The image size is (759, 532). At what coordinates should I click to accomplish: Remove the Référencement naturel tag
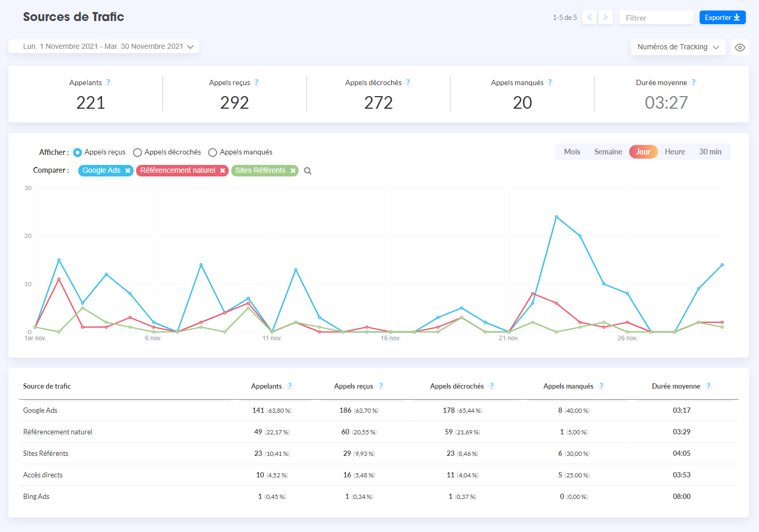tap(222, 171)
